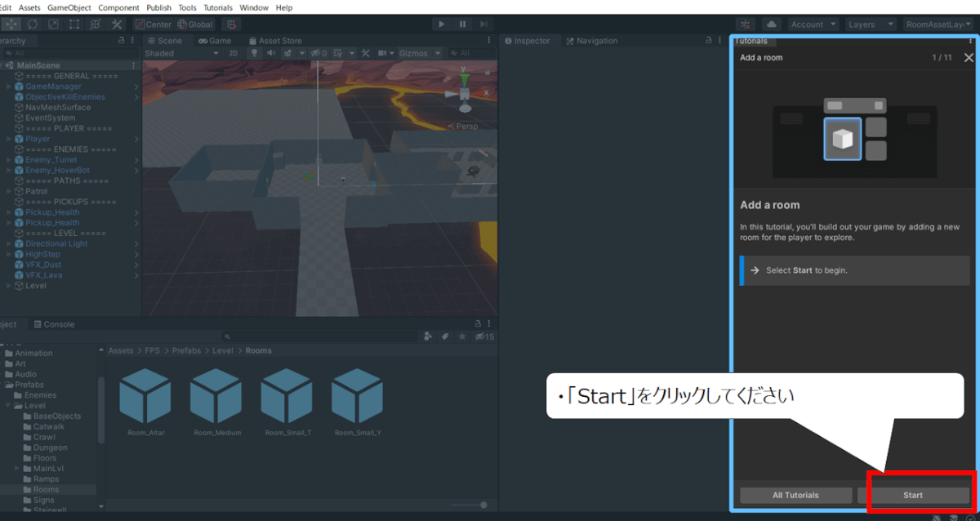
Task: Collapse the Level folder in Project tree
Action: click(8, 406)
